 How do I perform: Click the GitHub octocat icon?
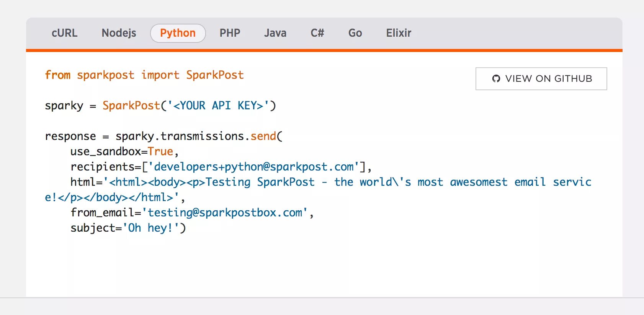[496, 79]
